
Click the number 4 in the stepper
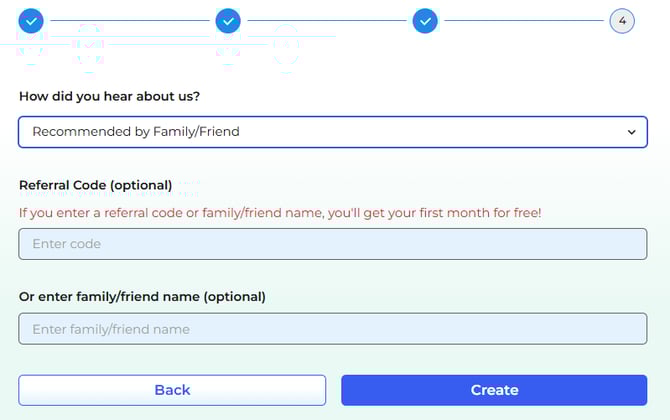622,20
